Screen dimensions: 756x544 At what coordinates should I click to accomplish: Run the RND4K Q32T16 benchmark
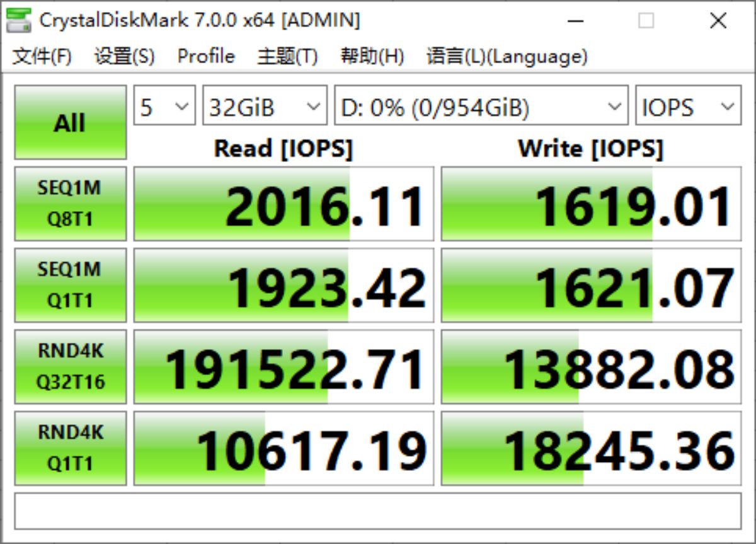[x=70, y=366]
